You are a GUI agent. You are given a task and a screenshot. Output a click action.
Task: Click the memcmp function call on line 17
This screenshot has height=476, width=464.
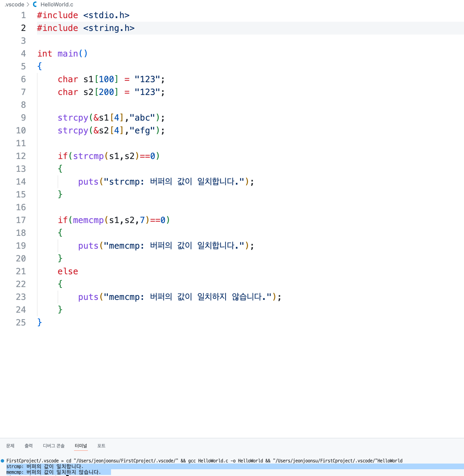pyautogui.click(x=88, y=220)
